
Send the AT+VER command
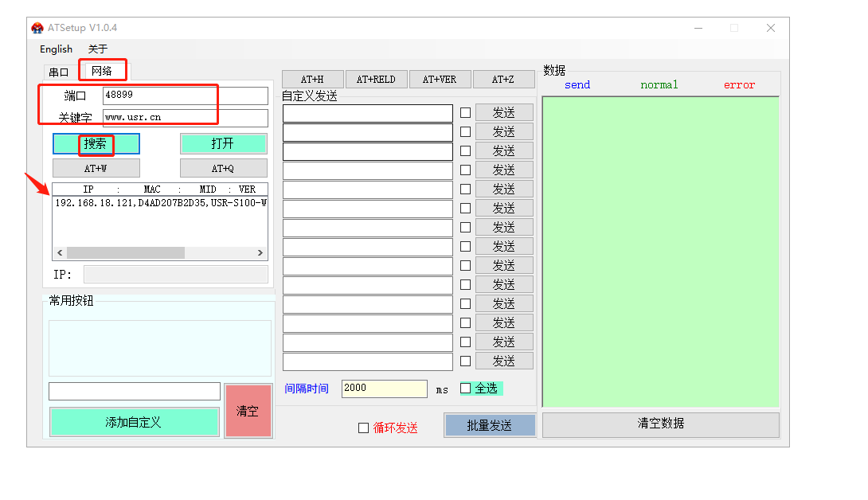click(x=440, y=80)
